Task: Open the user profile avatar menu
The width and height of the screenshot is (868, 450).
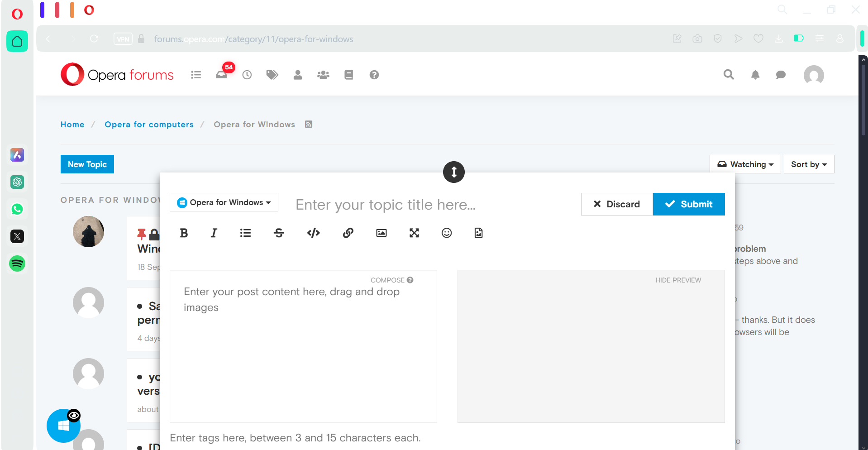Action: click(814, 75)
